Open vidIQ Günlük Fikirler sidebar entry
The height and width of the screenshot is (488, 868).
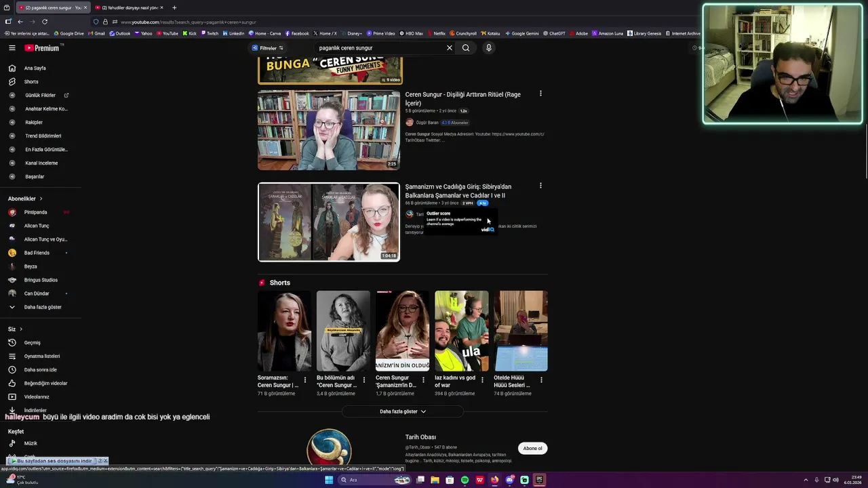40,95
